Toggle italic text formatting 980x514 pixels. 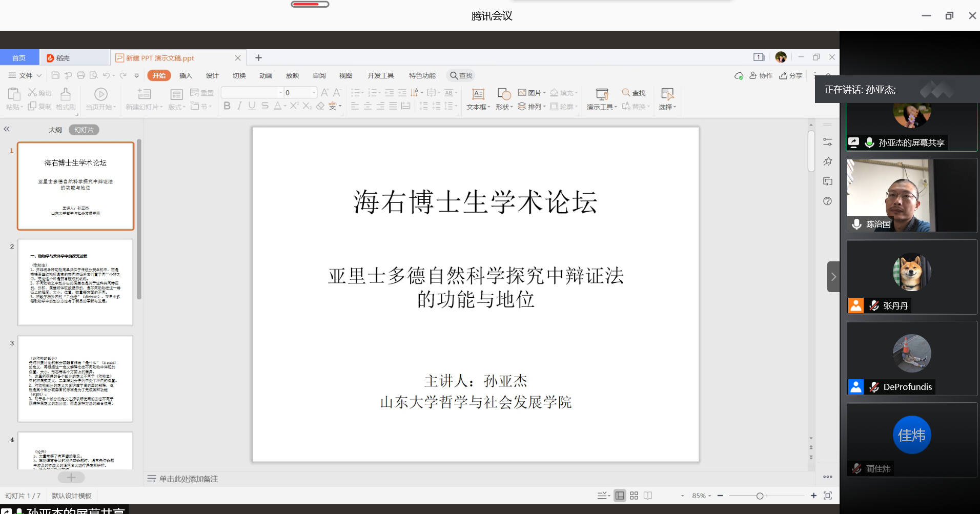pos(239,106)
